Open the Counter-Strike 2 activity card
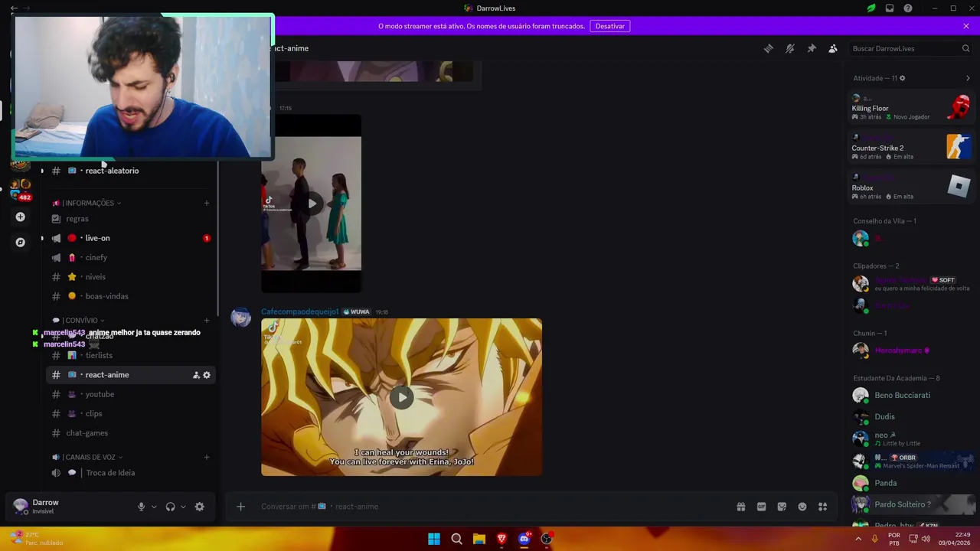This screenshot has width=980, height=551. pyautogui.click(x=911, y=148)
